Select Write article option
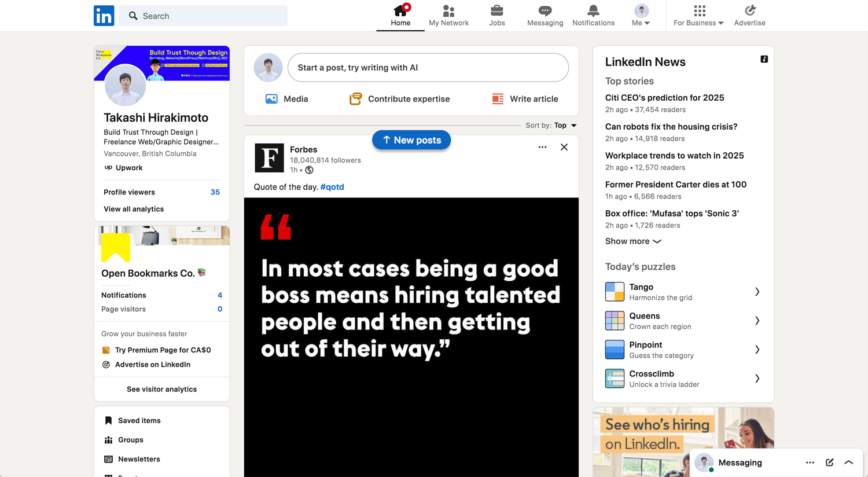 click(525, 99)
